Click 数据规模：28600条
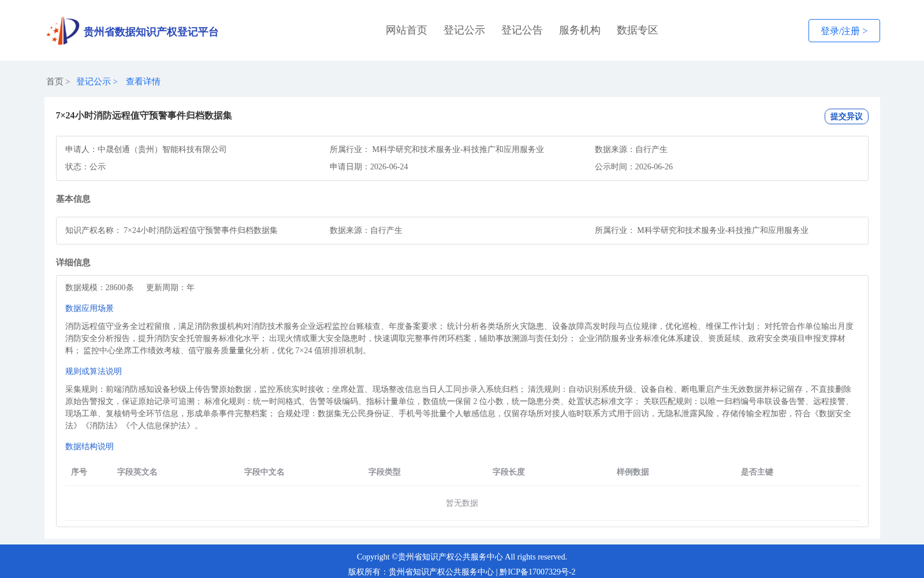 click(x=99, y=287)
